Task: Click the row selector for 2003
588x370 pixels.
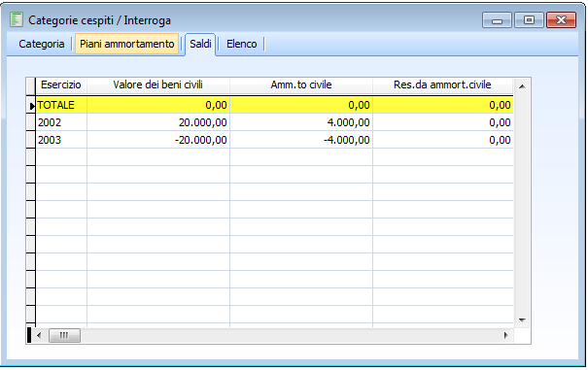Action: click(x=31, y=140)
